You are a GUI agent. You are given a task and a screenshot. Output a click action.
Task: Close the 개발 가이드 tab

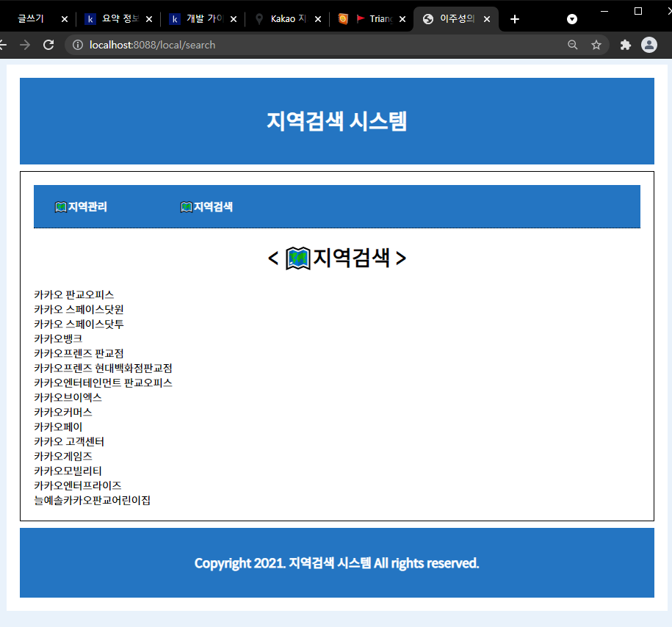[233, 19]
